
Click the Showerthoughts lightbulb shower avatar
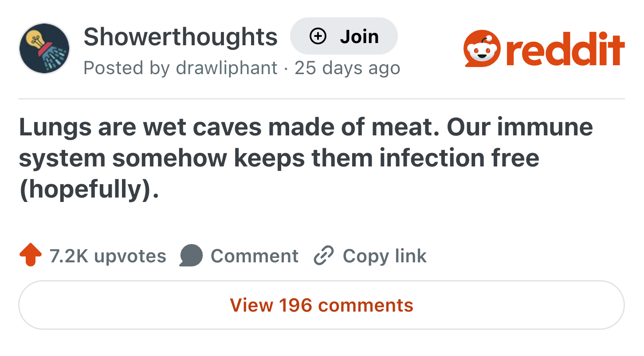click(x=44, y=48)
